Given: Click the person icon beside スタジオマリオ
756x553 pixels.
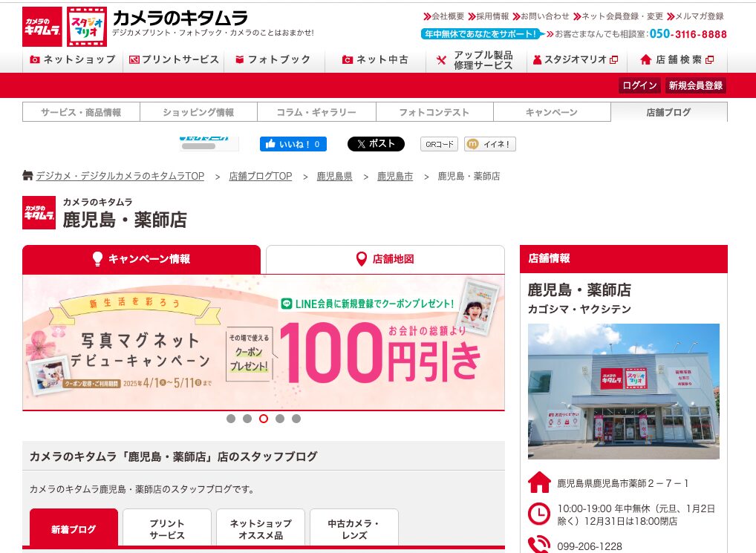Looking at the screenshot, I should point(537,59).
